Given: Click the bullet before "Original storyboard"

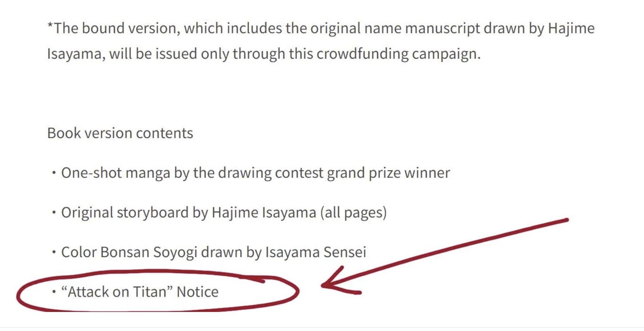Looking at the screenshot, I should pyautogui.click(x=54, y=213).
